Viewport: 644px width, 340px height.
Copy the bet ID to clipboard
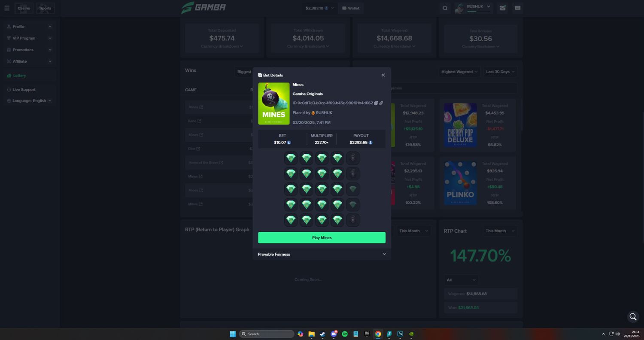[376, 103]
